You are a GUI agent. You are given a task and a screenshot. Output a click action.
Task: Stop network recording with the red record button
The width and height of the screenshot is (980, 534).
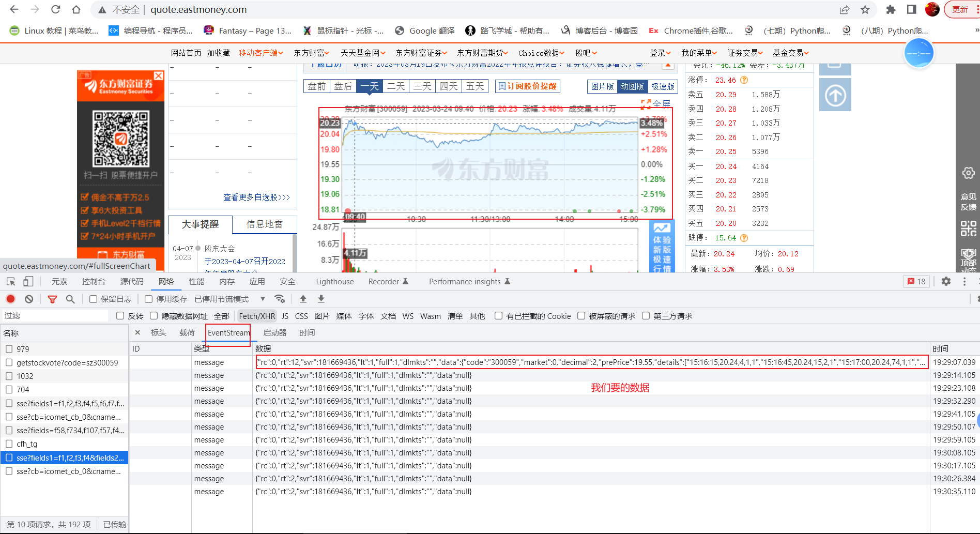pos(10,299)
